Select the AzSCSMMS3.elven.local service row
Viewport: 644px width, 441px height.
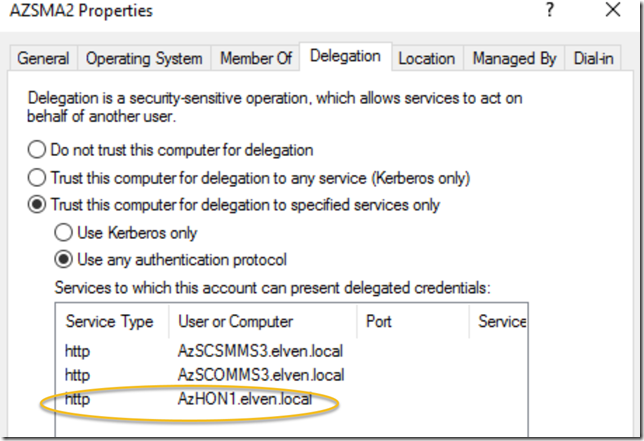[x=260, y=351]
